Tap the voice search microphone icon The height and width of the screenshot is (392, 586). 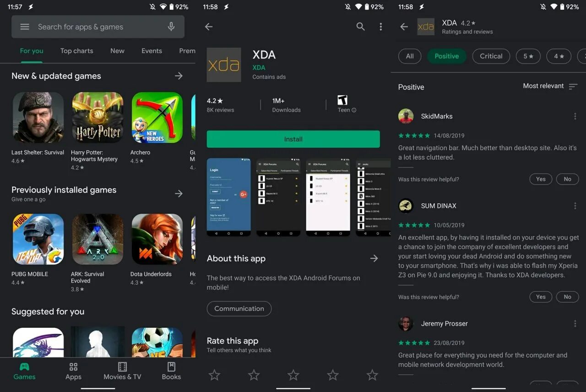171,27
